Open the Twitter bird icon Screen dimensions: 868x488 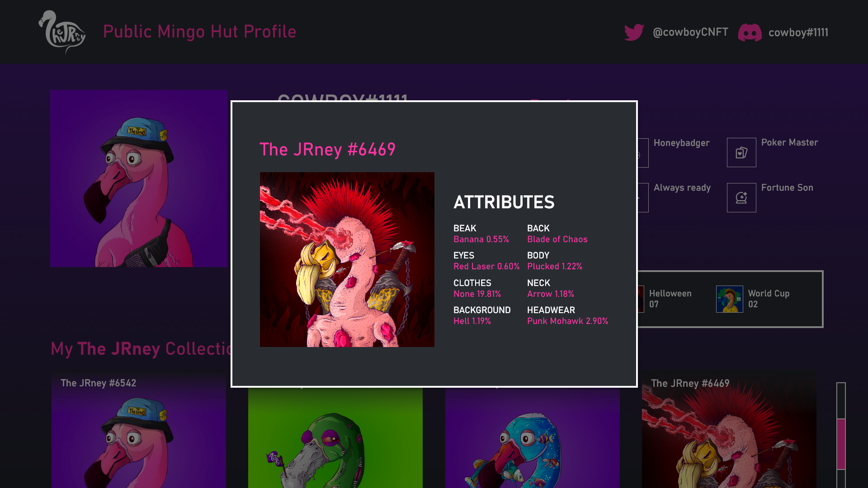coord(634,33)
